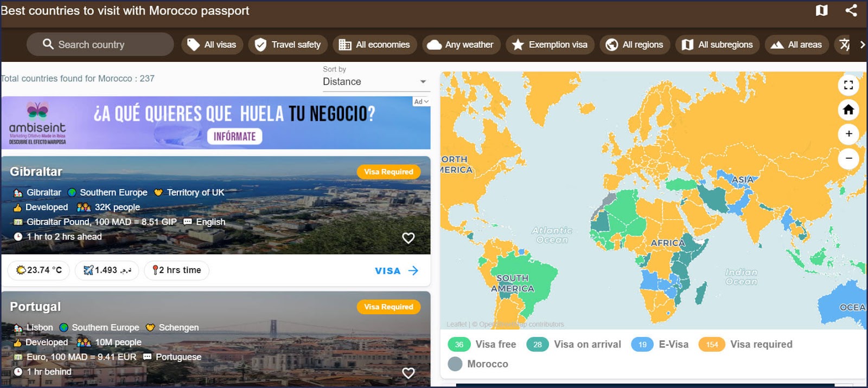Toggle the Visa free legend filter
Viewport: 868px width, 388px height.
tap(482, 345)
